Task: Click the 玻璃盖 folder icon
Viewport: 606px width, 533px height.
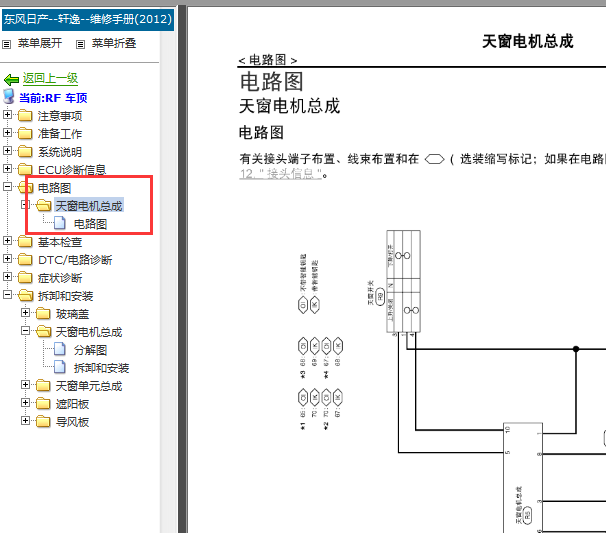Action: pos(43,313)
